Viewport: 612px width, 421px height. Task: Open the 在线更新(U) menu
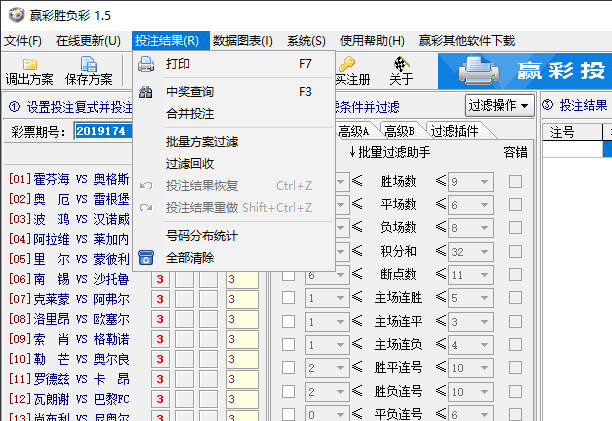coord(88,41)
